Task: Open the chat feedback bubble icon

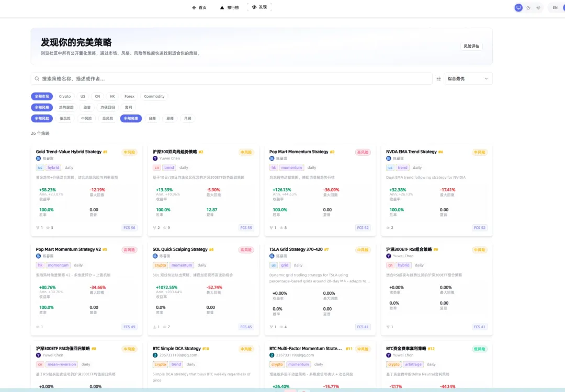Action: tap(518, 7)
